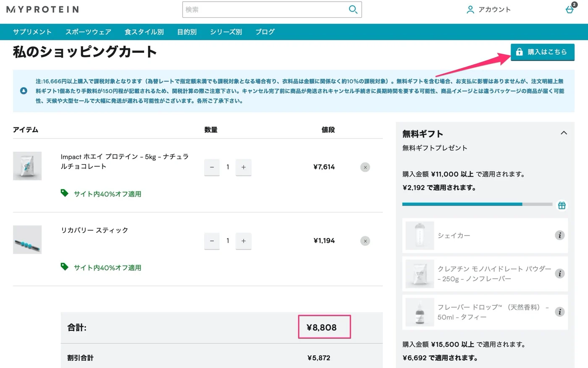Click the search magnifier icon

pyautogui.click(x=353, y=9)
